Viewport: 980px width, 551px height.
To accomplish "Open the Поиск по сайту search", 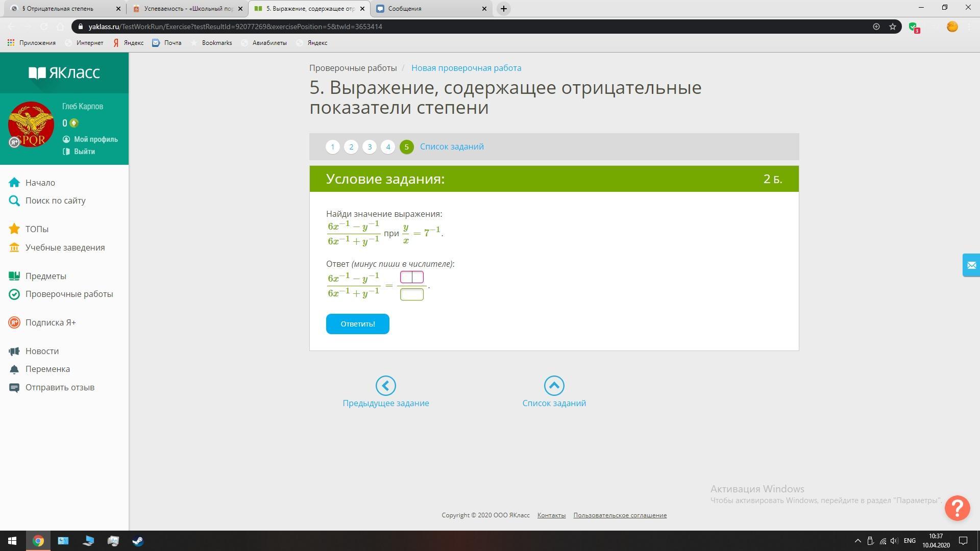I will (55, 201).
